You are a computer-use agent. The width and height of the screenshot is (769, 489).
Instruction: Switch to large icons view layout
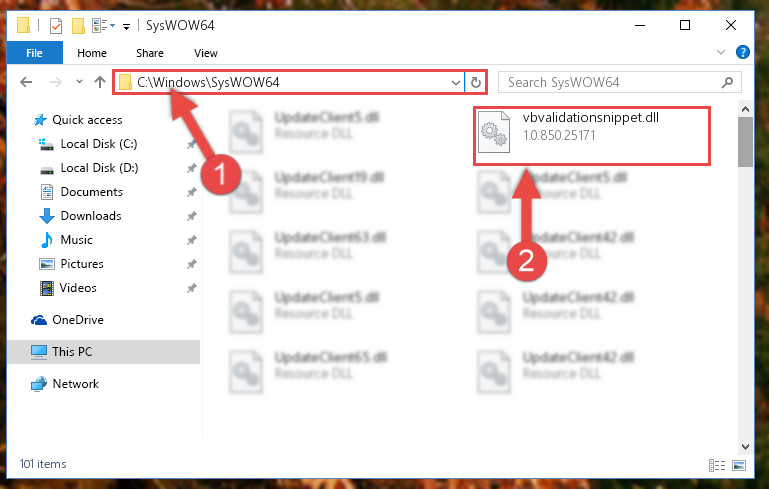739,465
